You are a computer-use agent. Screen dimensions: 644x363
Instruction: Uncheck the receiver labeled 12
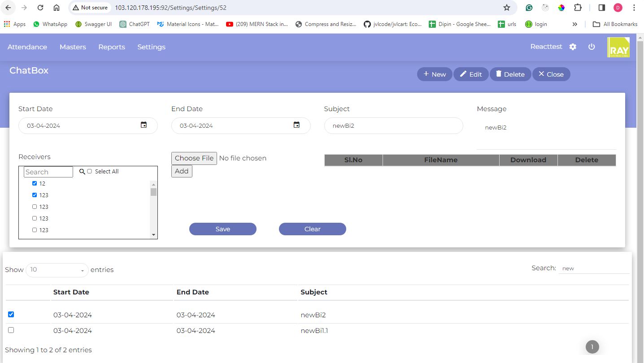(35, 183)
